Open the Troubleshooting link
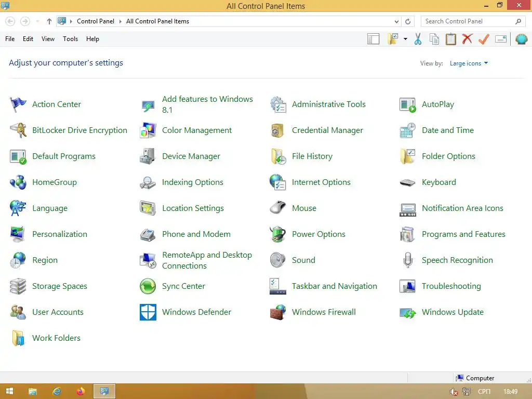 [x=451, y=286]
